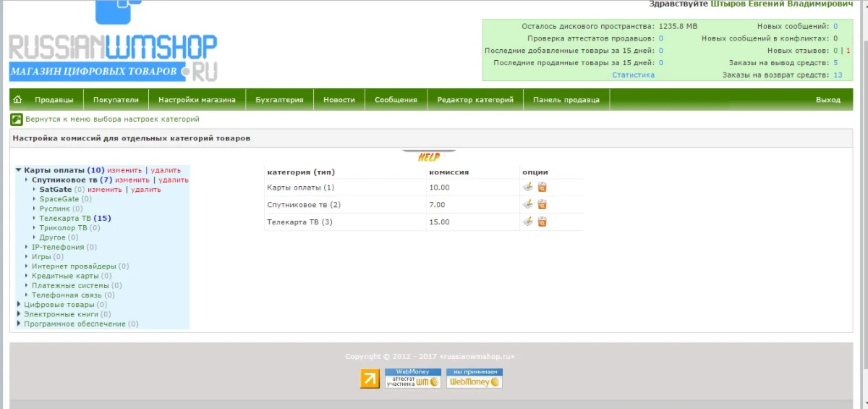Click the 'комиссия' column header

click(x=448, y=172)
